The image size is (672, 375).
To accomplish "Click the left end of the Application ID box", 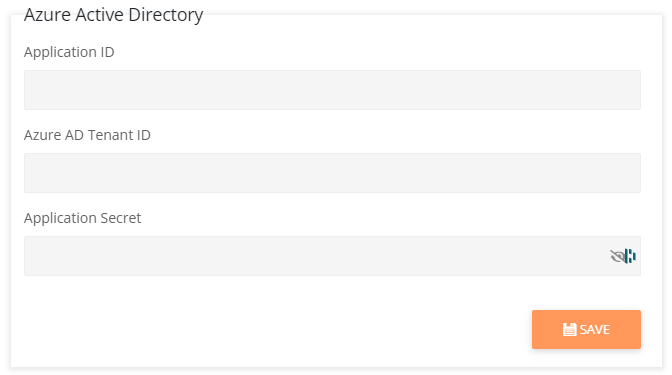I will point(34,90).
